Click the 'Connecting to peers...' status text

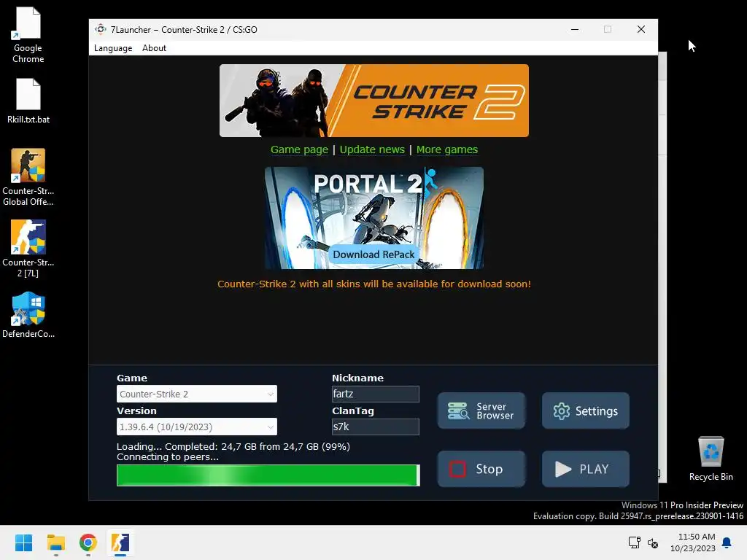[x=168, y=457]
